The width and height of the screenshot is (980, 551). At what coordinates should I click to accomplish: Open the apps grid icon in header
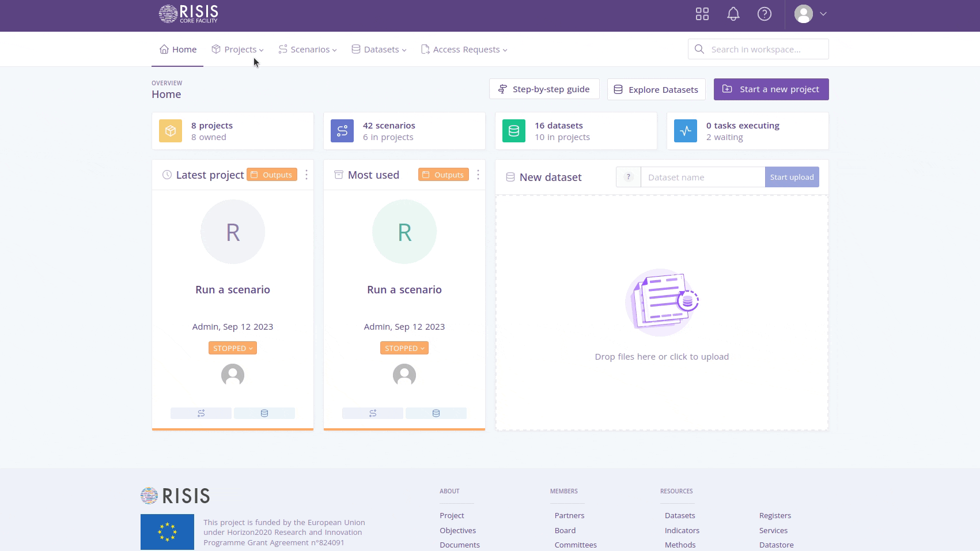click(x=702, y=14)
